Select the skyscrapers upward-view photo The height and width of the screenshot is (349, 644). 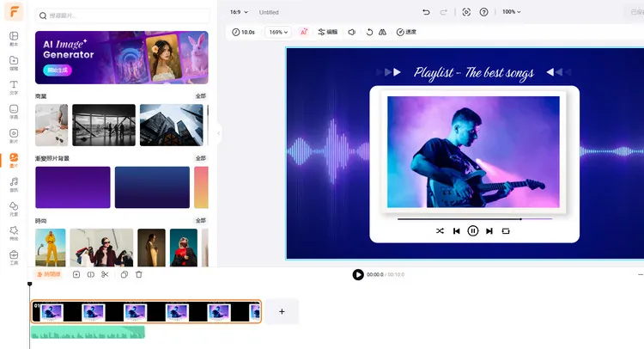click(x=171, y=125)
